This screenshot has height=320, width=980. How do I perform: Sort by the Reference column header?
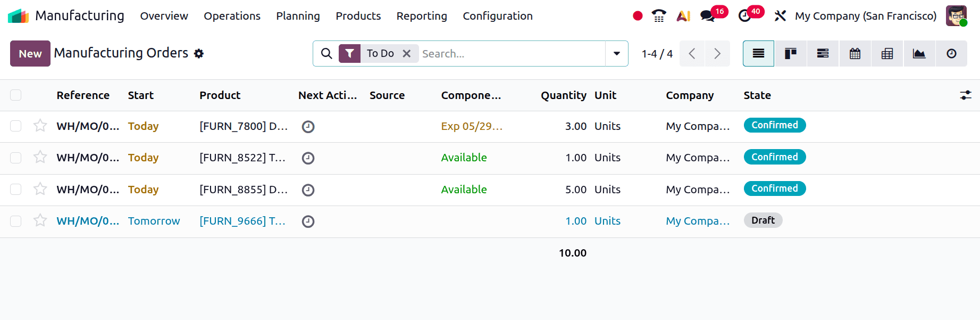(x=83, y=95)
